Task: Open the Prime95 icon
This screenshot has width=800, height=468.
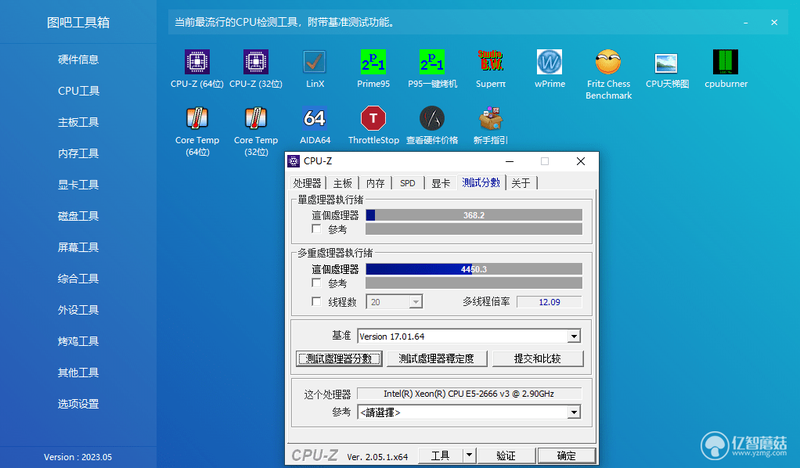Action: (373, 62)
